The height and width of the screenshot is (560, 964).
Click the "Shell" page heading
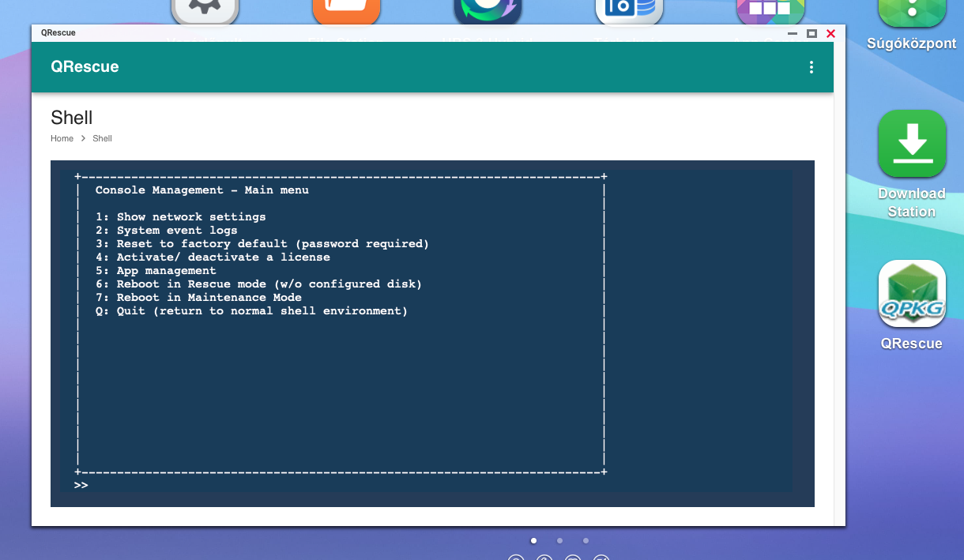tap(72, 118)
